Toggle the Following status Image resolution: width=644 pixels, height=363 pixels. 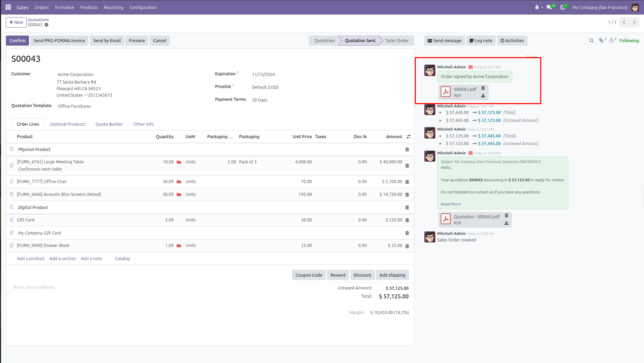629,41
